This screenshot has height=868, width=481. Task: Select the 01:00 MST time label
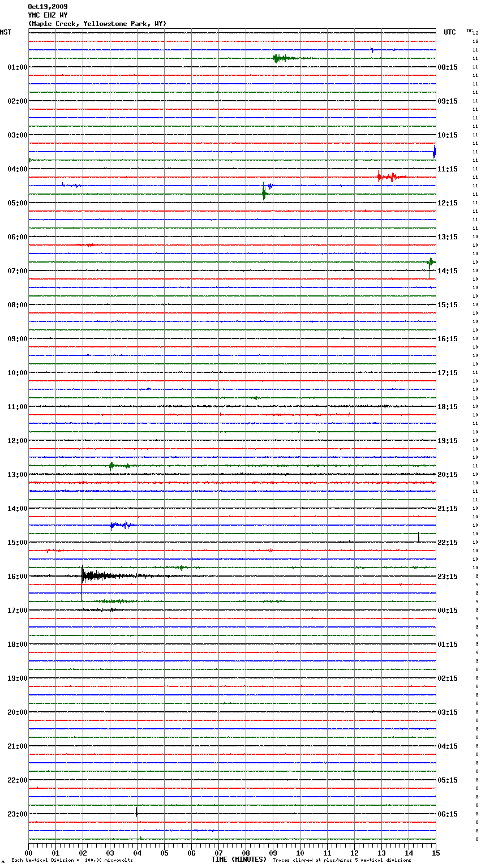tap(17, 67)
